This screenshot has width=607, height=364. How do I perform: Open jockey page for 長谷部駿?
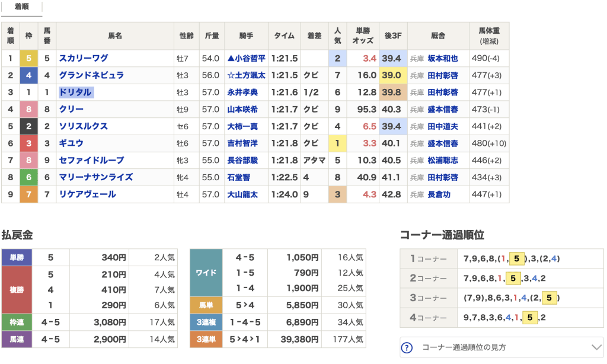242,161
